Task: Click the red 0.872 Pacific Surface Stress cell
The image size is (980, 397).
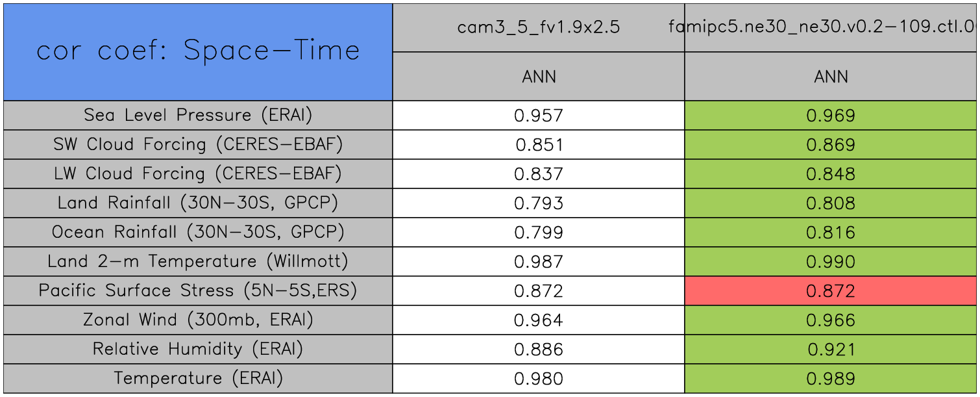Action: (831, 291)
